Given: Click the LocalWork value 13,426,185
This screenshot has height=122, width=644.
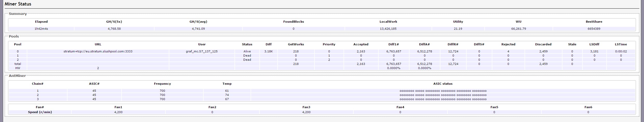Looking at the screenshot, I should coord(388,29).
